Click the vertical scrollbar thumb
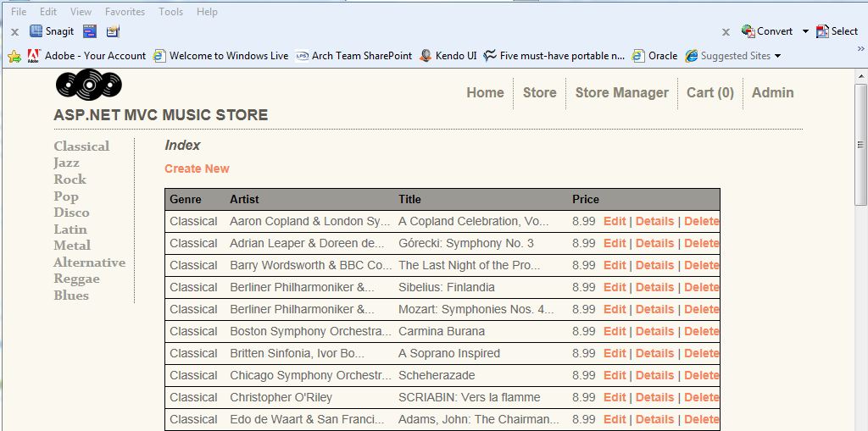Viewport: 868px width, 431px height. click(860, 145)
